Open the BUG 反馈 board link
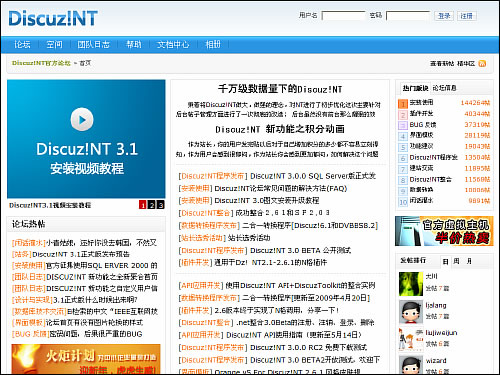Image resolution: width=500 pixels, height=375 pixels. 423,125
